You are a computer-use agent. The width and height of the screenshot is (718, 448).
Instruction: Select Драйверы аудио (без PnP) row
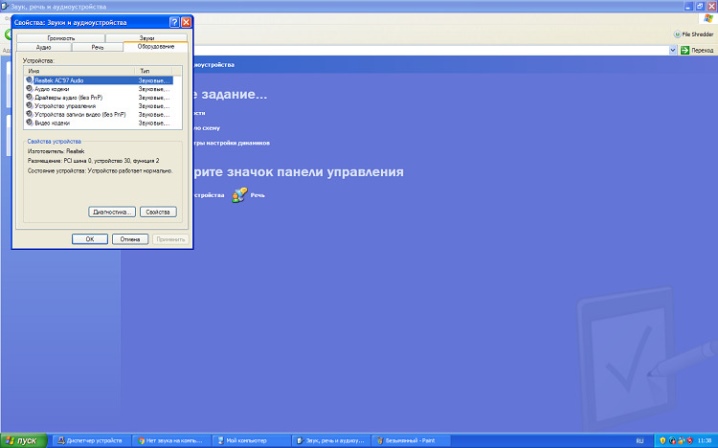coord(99,98)
